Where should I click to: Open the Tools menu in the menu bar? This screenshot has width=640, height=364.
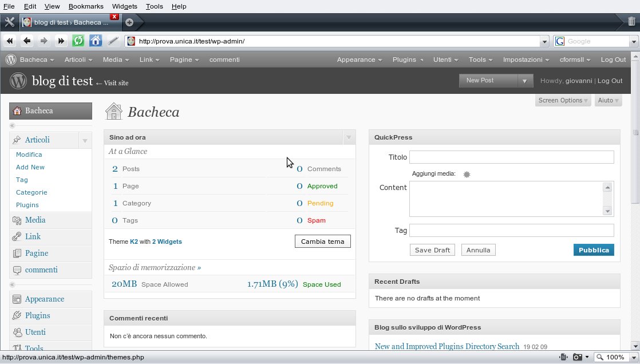(x=155, y=6)
